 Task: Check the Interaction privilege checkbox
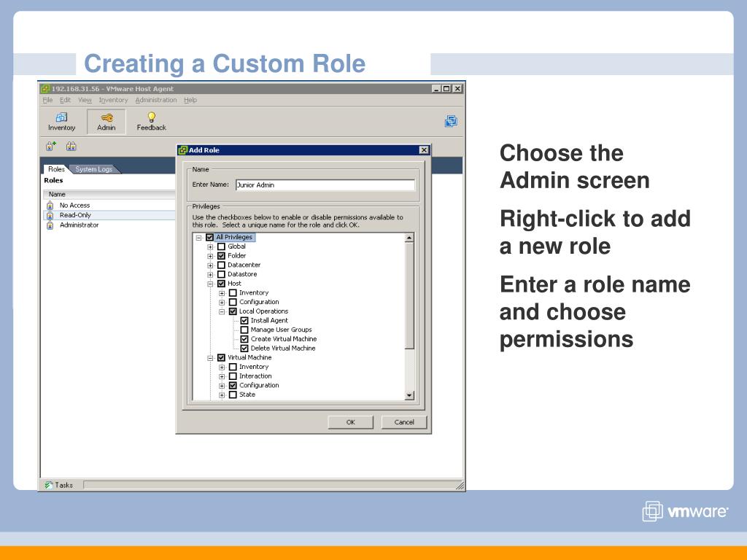[x=233, y=376]
